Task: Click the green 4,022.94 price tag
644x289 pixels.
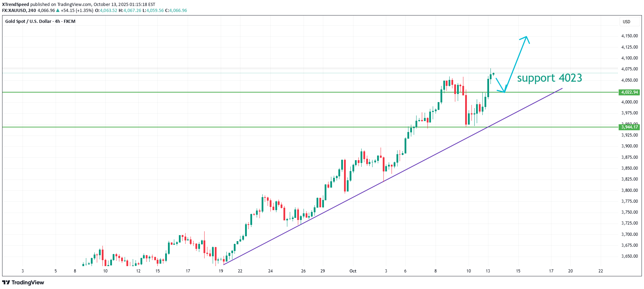Action: coord(629,92)
